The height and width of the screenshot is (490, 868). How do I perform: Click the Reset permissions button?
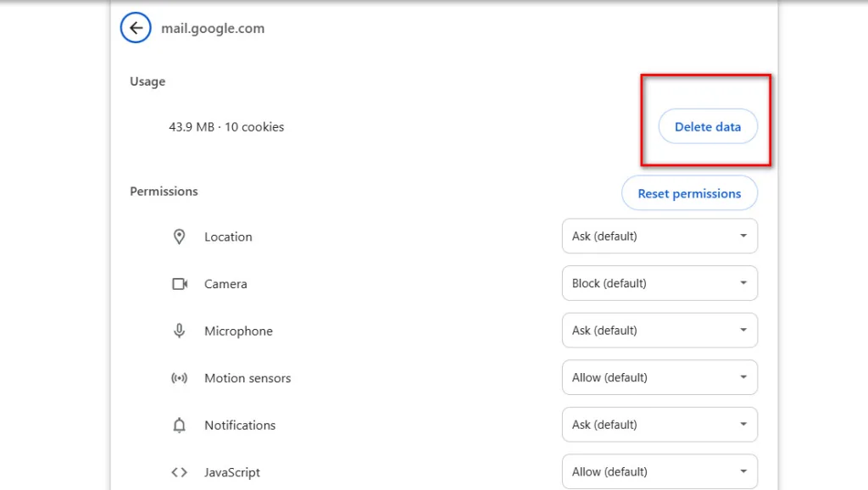click(689, 193)
